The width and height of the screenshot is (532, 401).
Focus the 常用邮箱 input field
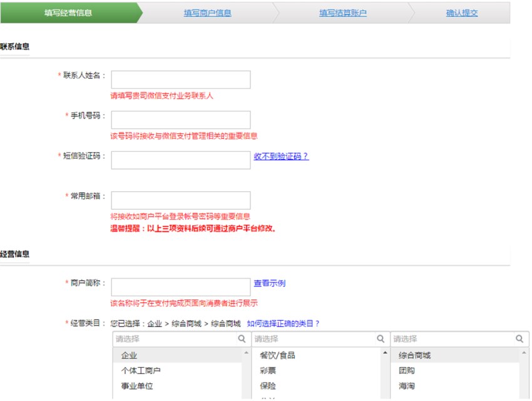tap(181, 200)
